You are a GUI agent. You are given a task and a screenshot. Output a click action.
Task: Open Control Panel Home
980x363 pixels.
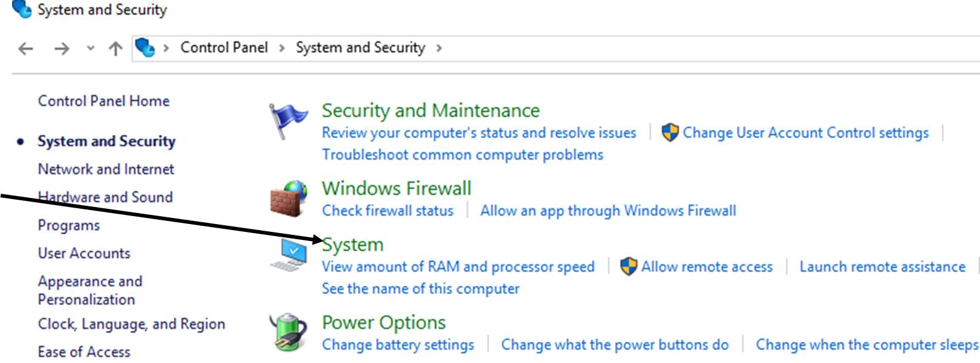(x=104, y=101)
